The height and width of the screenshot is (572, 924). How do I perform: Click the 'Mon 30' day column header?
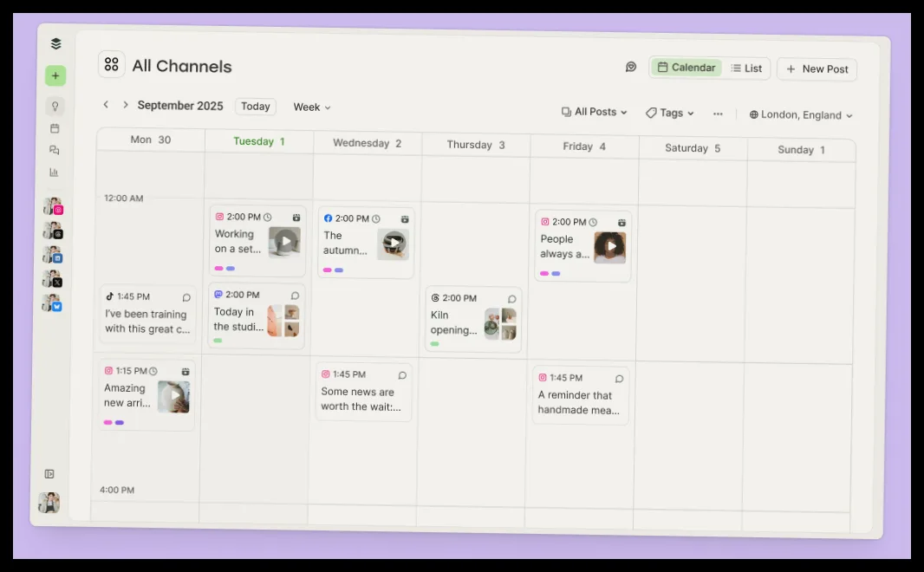coord(150,140)
